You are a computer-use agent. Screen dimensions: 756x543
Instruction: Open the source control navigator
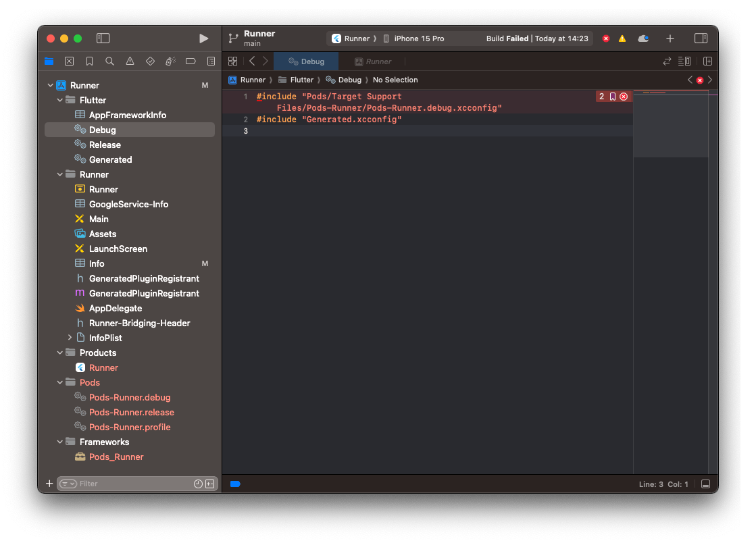pos(70,61)
